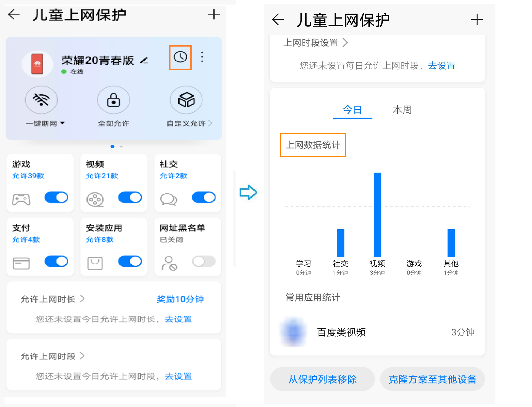Tap the 视频 bar in usage chart
The image size is (532, 407).
[377, 215]
